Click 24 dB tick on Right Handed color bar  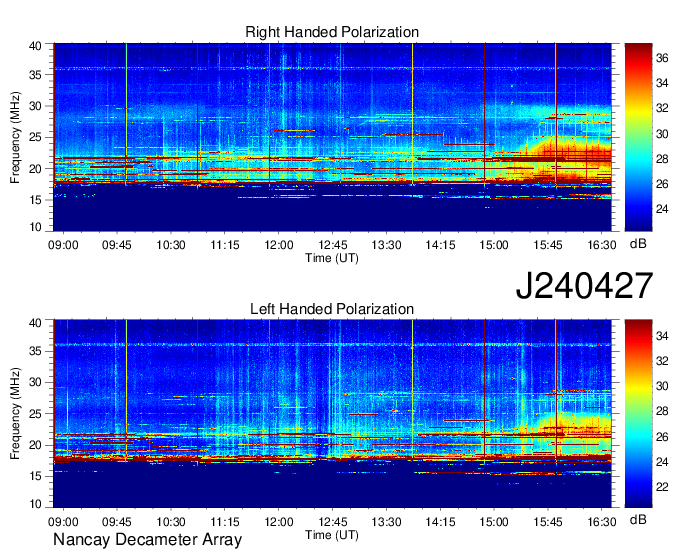tap(662, 209)
